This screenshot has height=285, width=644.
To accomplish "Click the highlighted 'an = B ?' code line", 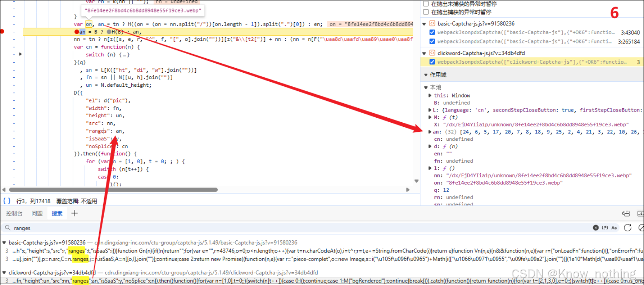I will point(218,32).
